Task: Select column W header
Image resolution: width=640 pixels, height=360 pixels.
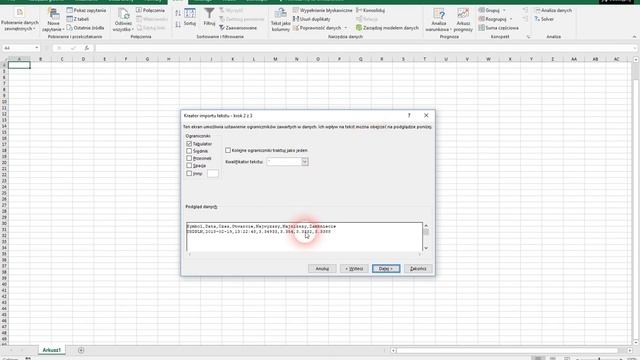Action: [488, 59]
